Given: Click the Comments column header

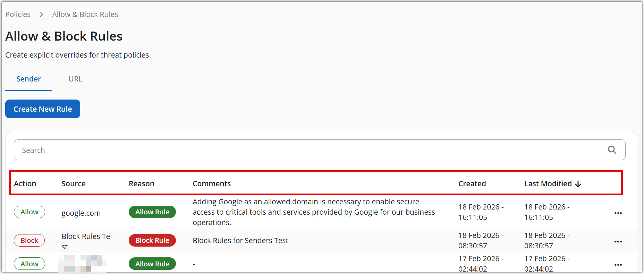Looking at the screenshot, I should click(x=212, y=184).
